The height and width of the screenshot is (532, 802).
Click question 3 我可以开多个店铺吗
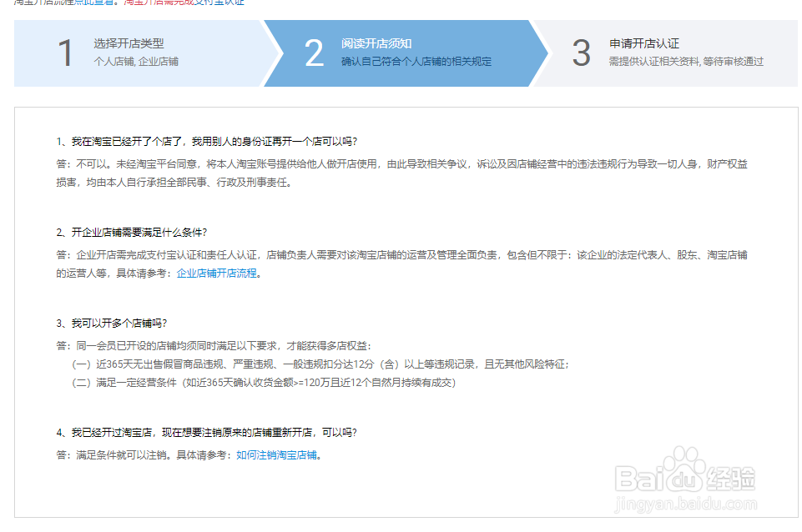[112, 324]
